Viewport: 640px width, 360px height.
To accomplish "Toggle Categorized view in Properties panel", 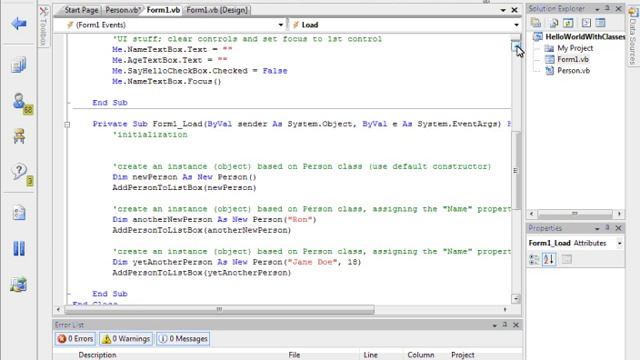I will click(534, 259).
